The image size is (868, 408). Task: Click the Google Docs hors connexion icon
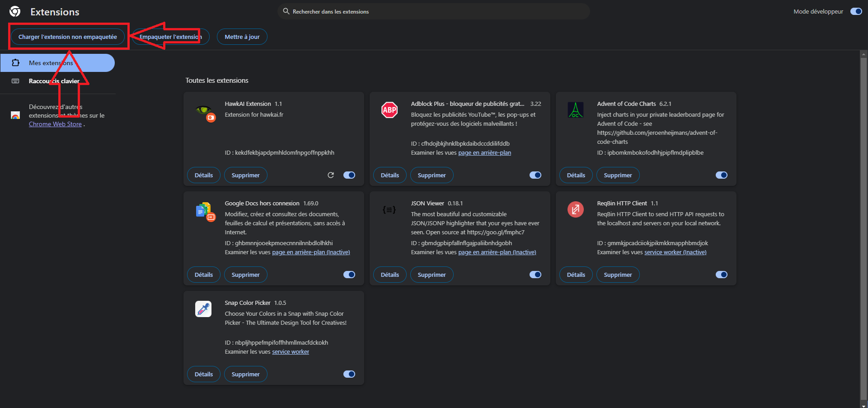point(205,211)
